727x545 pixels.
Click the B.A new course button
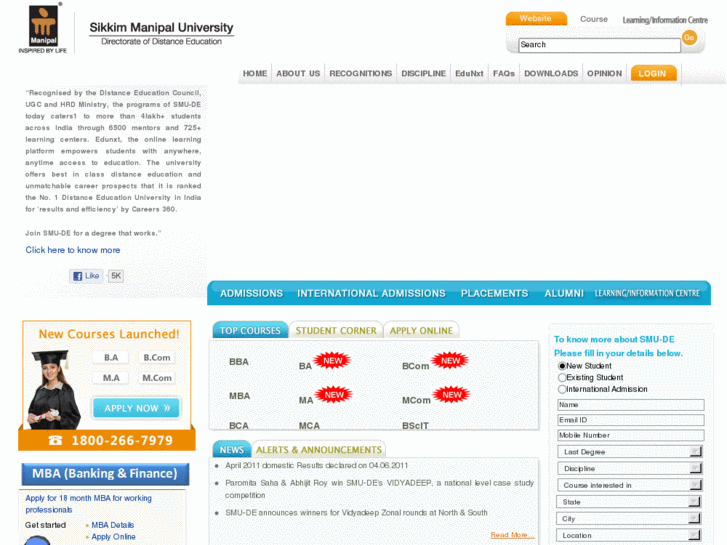pos(111,358)
